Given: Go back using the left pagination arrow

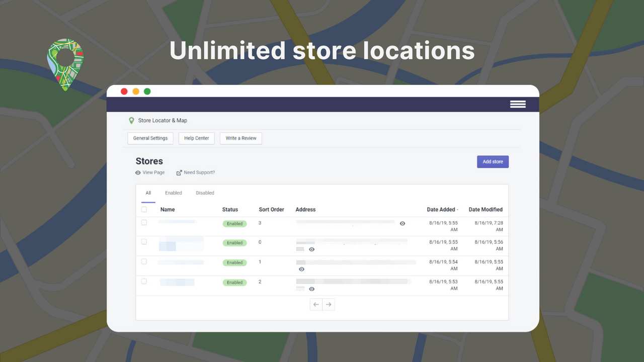Looking at the screenshot, I should pos(315,304).
